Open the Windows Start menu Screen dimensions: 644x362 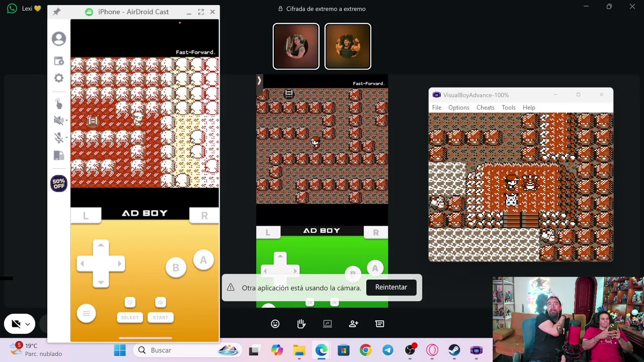[120, 350]
